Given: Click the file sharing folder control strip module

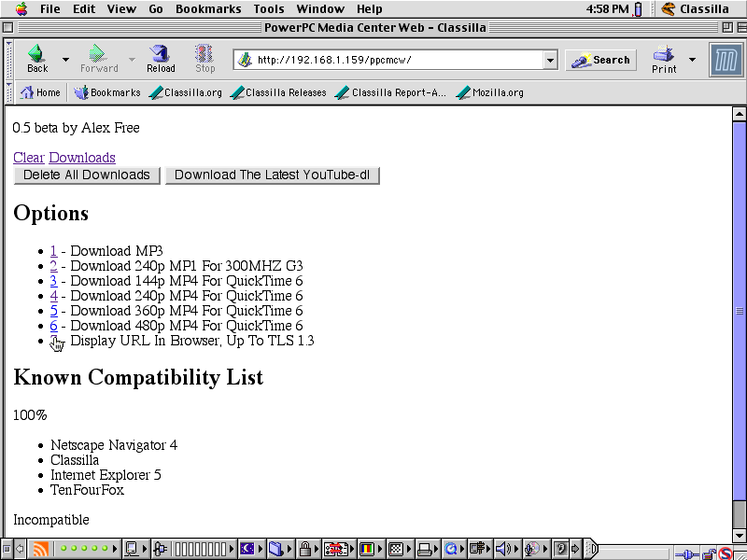Looking at the screenshot, I should click(x=275, y=549).
